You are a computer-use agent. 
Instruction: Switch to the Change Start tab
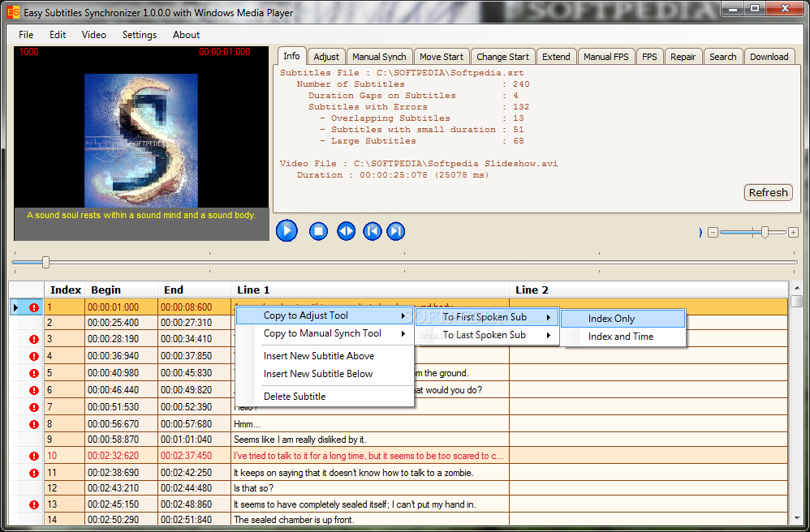pos(502,57)
